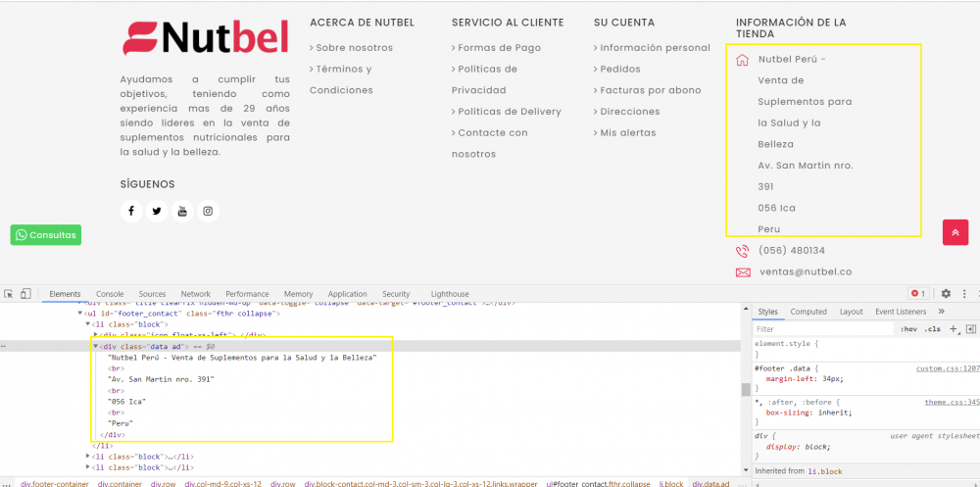Collapse the ul#footer_contact node arrow

pos(79,314)
